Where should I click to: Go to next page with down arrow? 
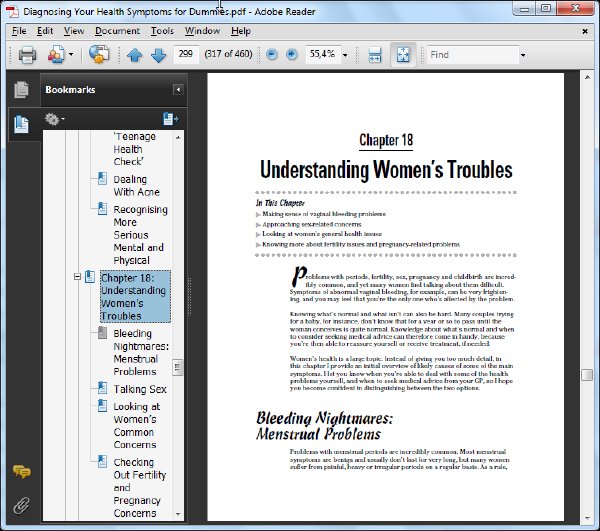[x=158, y=55]
